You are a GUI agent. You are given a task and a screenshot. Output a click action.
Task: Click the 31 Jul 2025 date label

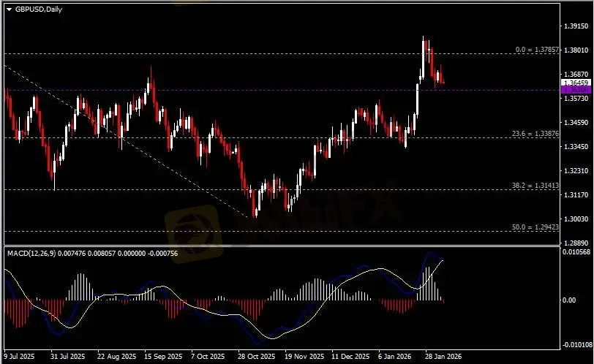coord(68,357)
